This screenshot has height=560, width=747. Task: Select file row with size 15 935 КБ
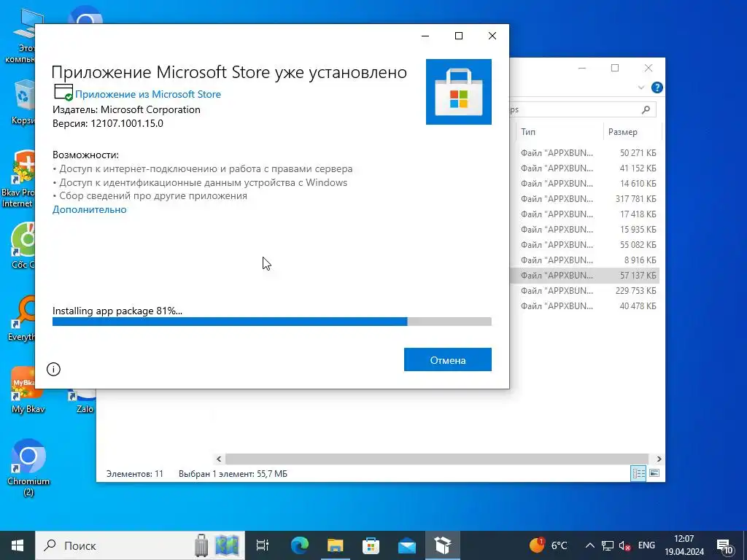point(586,229)
